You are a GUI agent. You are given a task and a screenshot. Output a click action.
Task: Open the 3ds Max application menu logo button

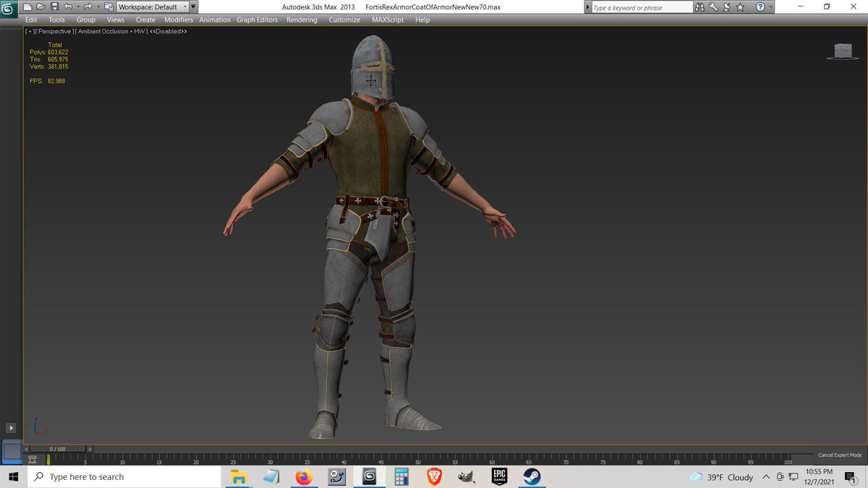coord(9,8)
